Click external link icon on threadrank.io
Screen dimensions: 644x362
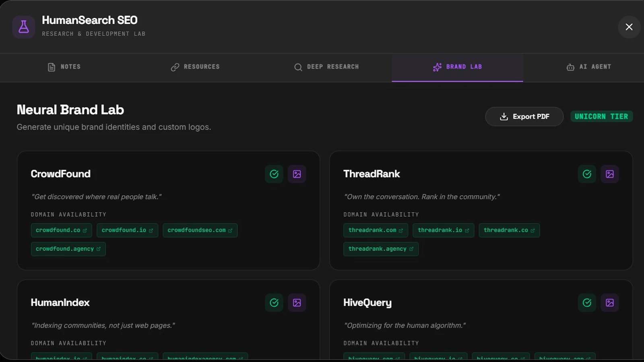(x=467, y=231)
